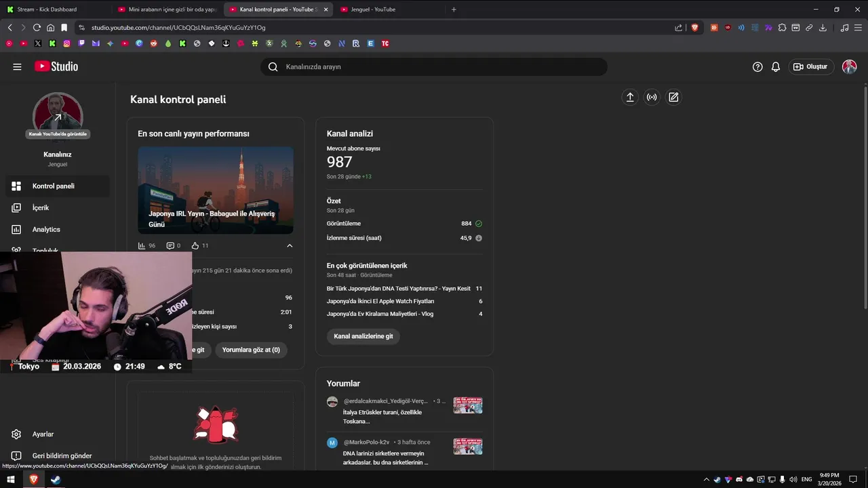Open the notifications bell in Studio
The width and height of the screenshot is (868, 488).
point(776,67)
